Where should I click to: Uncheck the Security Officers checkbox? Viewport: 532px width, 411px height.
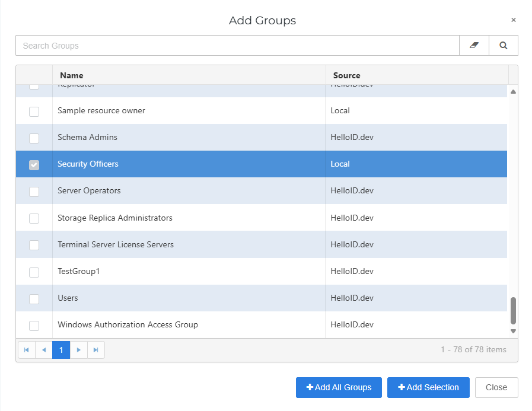(34, 165)
